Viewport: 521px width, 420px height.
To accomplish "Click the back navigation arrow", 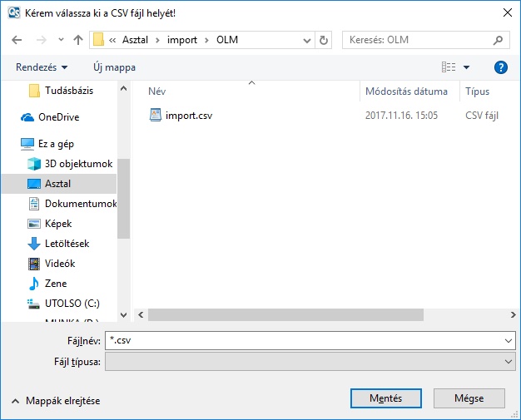I will (17, 40).
